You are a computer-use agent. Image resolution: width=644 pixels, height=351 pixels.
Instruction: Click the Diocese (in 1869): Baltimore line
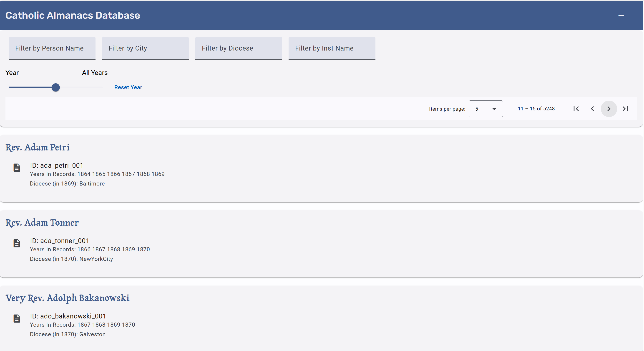[x=67, y=183]
